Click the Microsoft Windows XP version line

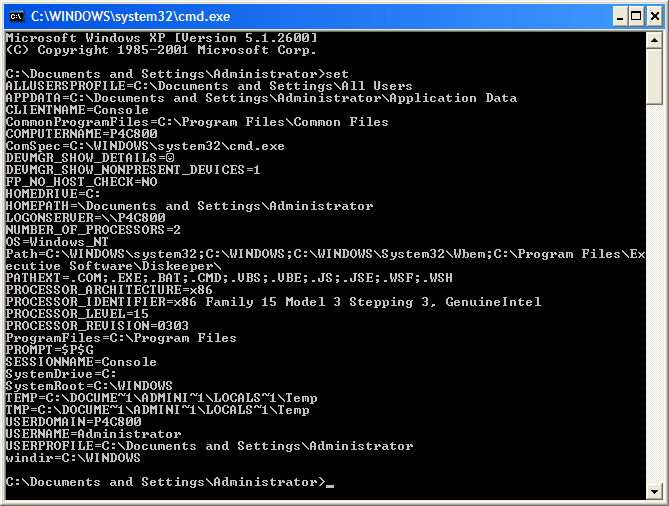pos(162,38)
